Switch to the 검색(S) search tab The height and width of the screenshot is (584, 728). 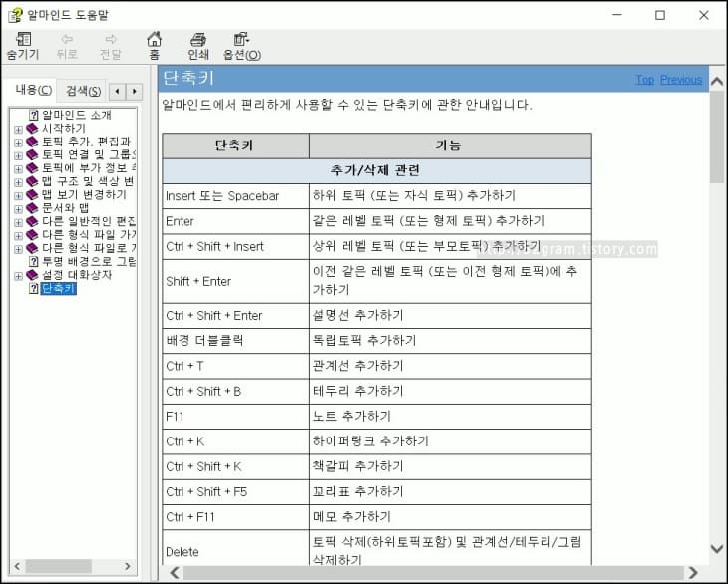point(83,91)
